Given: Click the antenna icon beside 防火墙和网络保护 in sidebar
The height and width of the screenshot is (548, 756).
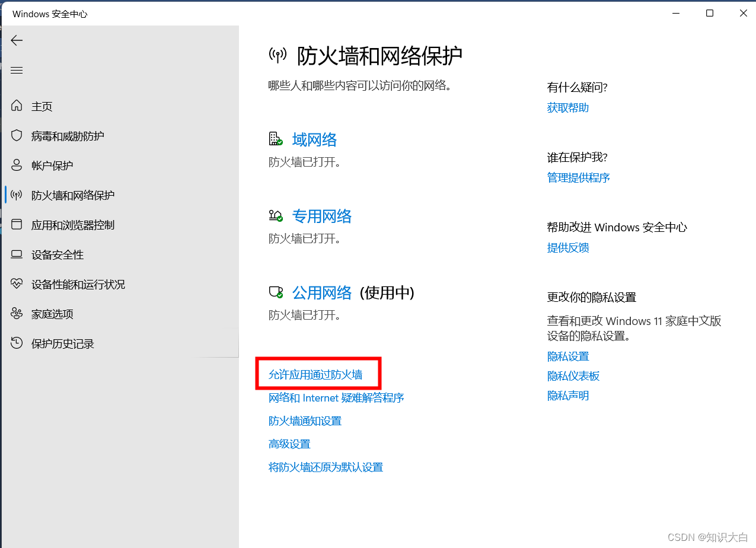Looking at the screenshot, I should tap(17, 195).
